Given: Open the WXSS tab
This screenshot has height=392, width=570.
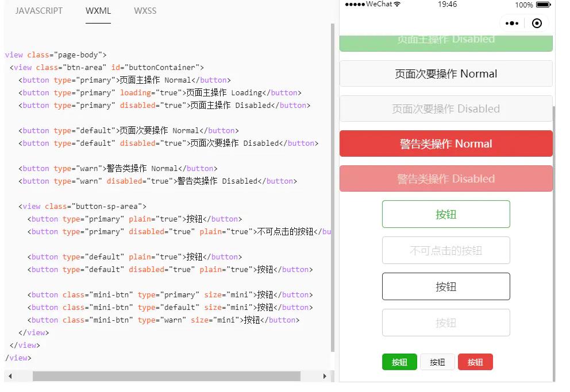Looking at the screenshot, I should pos(145,10).
